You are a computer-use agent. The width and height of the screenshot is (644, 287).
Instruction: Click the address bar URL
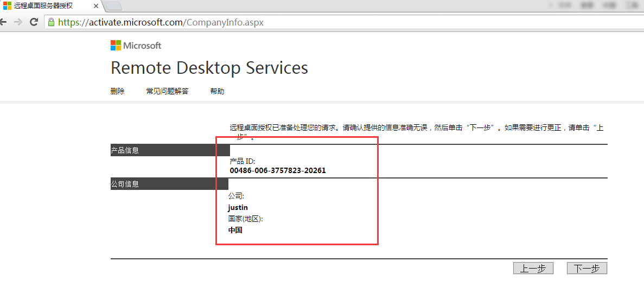[x=161, y=22]
